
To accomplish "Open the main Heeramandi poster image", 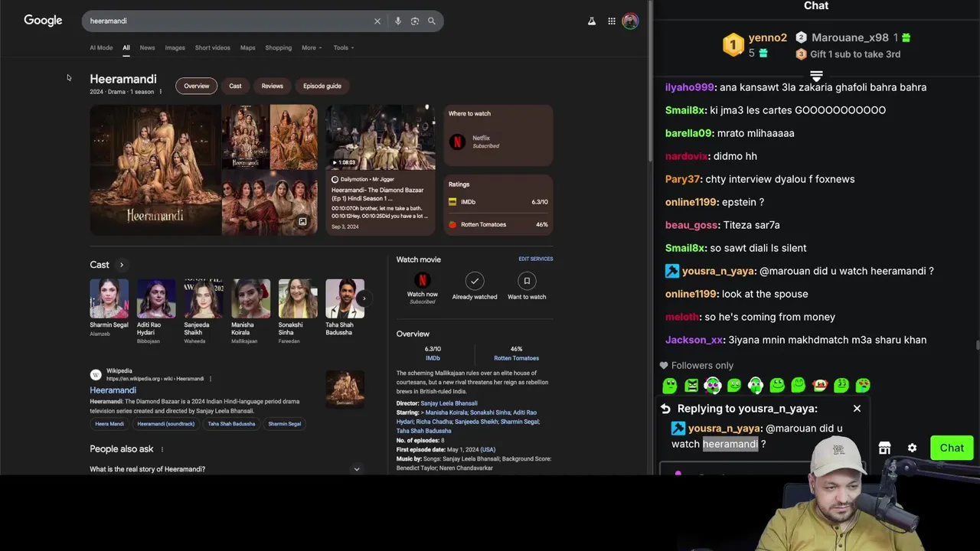I will tap(155, 170).
